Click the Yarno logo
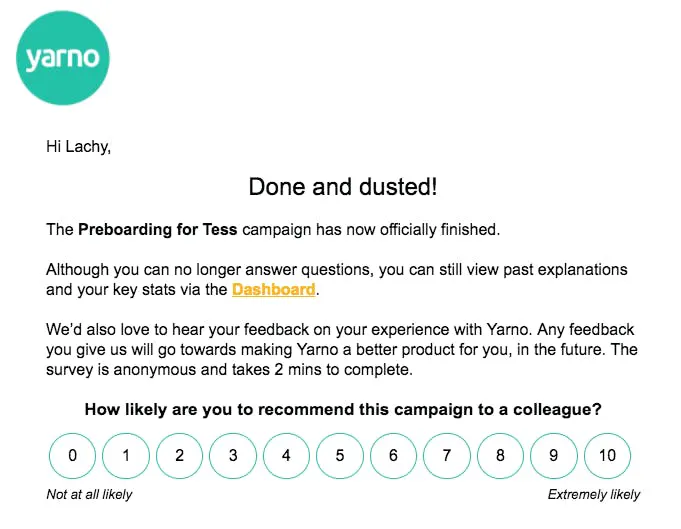This screenshot has width=681, height=529. tap(63, 58)
